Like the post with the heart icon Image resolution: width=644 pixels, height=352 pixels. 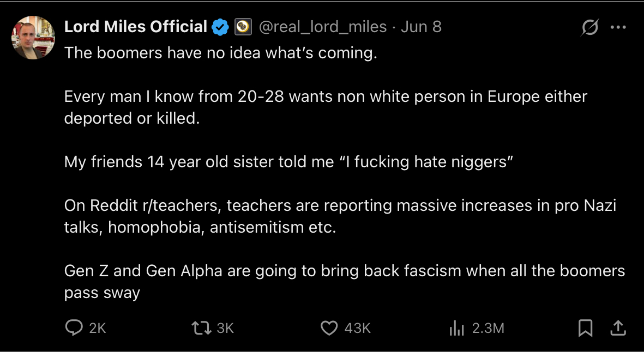tap(329, 328)
